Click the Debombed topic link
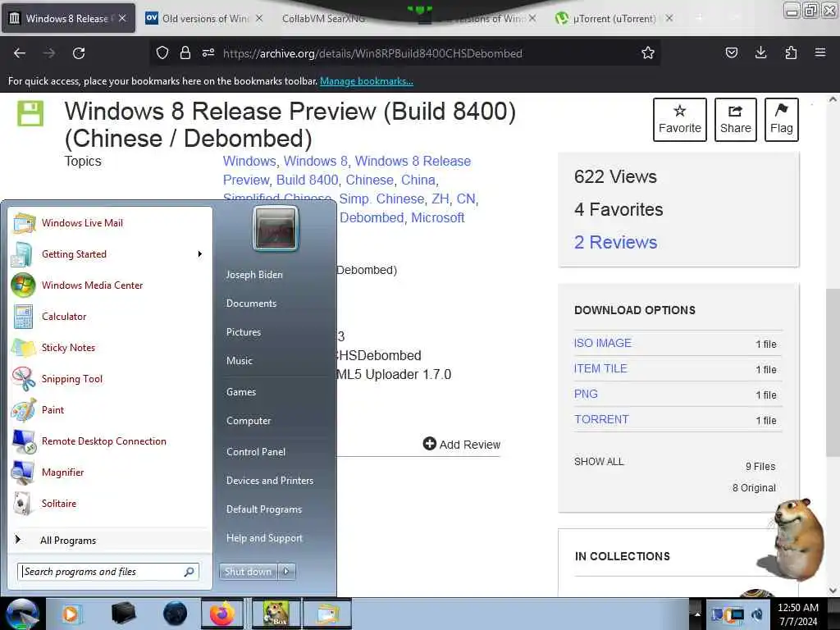The width and height of the screenshot is (840, 630). 372,217
